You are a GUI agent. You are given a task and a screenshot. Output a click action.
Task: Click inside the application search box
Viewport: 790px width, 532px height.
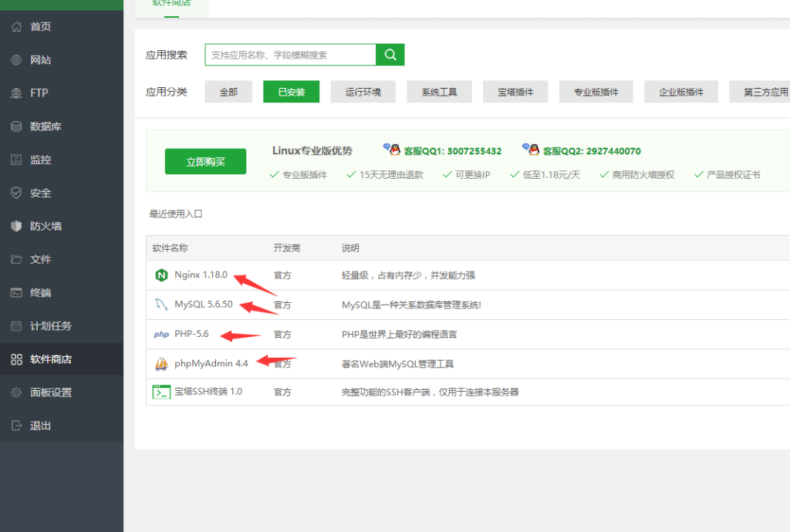289,55
